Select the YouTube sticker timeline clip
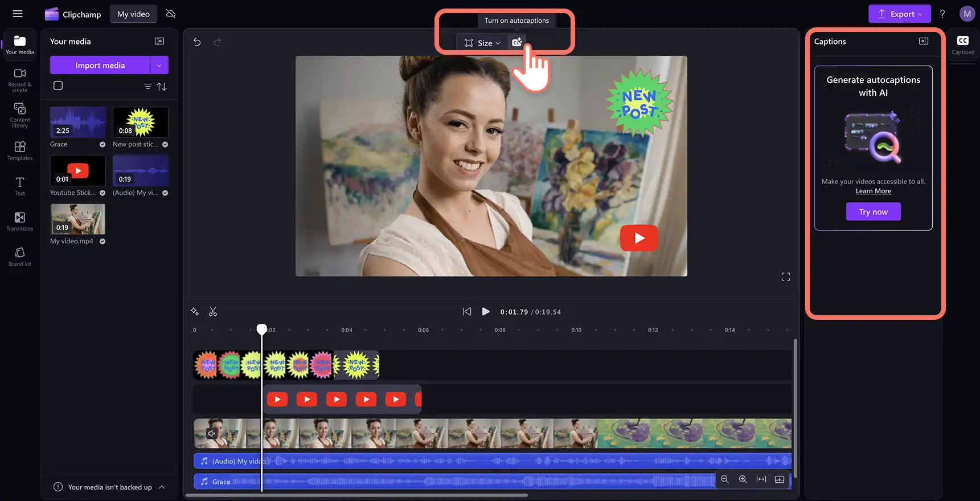This screenshot has height=501, width=980. pyautogui.click(x=342, y=399)
